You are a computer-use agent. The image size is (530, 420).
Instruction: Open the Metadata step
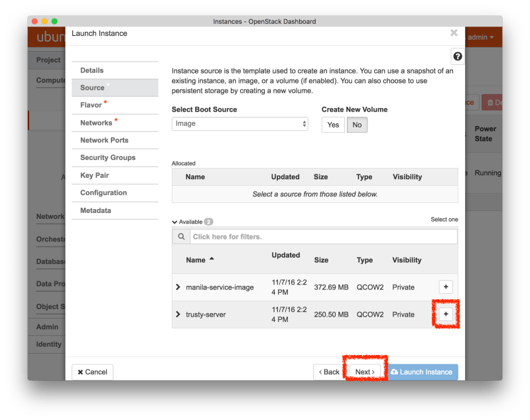click(115, 210)
